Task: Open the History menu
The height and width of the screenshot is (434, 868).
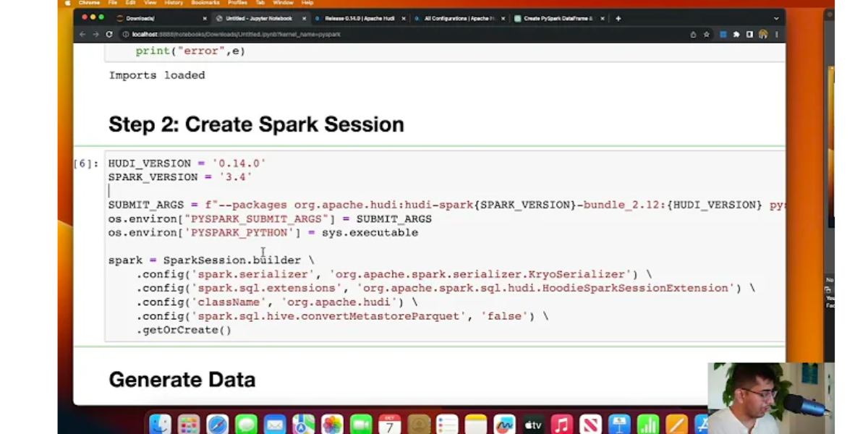Action: 174,3
